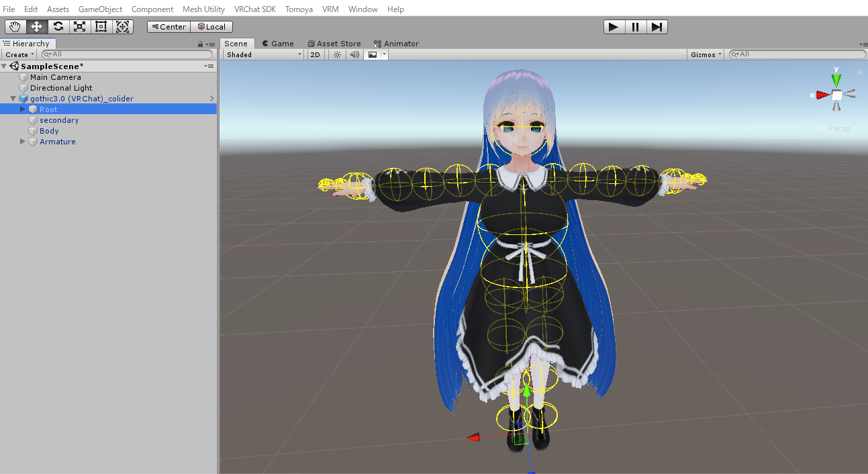This screenshot has width=868, height=474.
Task: Click the Step frame button
Action: coord(657,27)
